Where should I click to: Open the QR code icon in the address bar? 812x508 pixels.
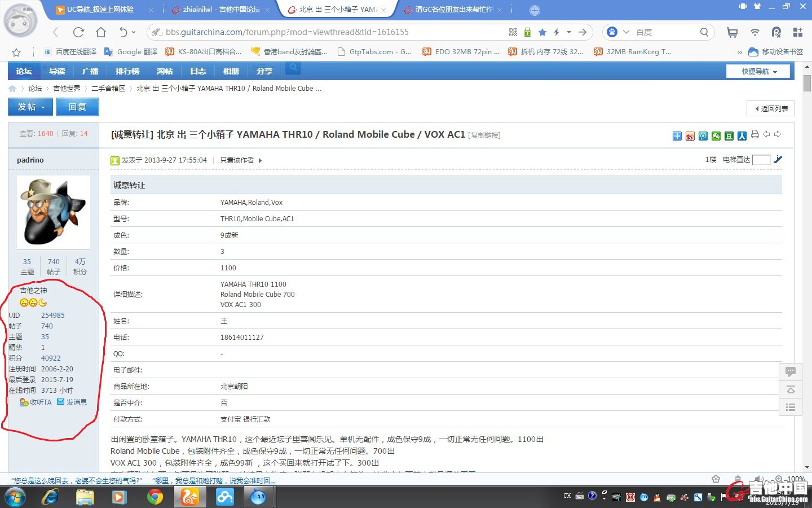tap(513, 32)
